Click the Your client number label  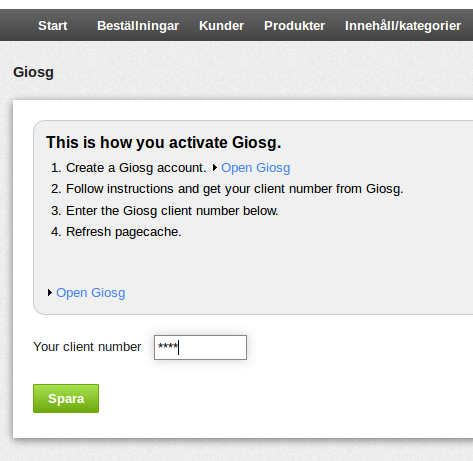(87, 347)
